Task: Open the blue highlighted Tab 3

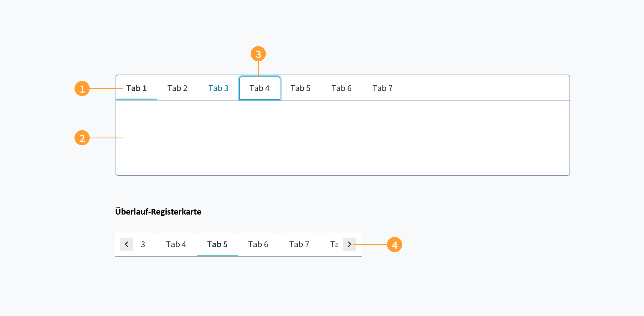Action: [x=218, y=88]
